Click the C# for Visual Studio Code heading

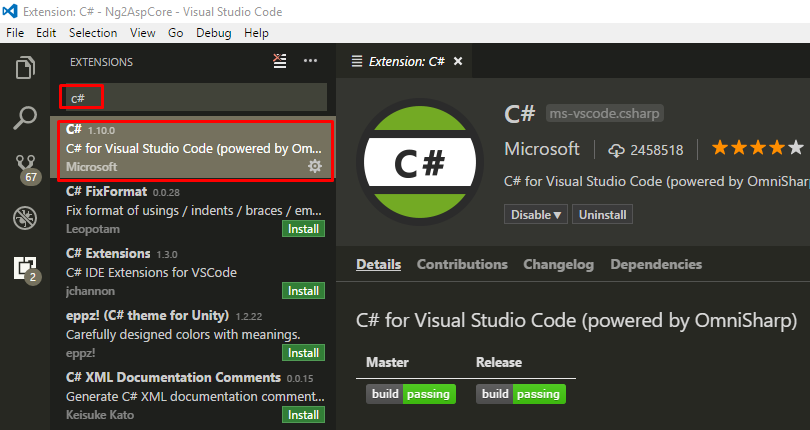tap(577, 320)
